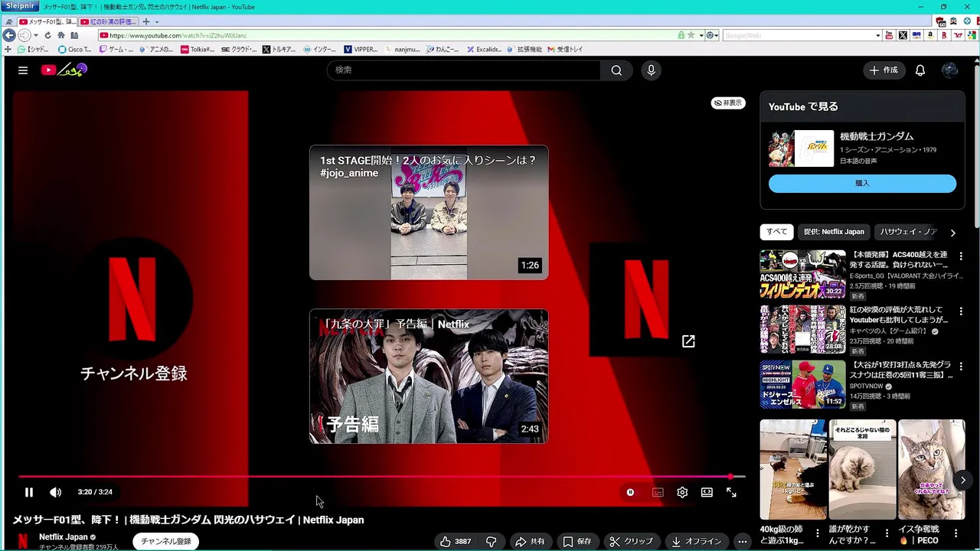
Task: Click YouTube search shortcut icon in toolbar
Action: coord(889,35)
